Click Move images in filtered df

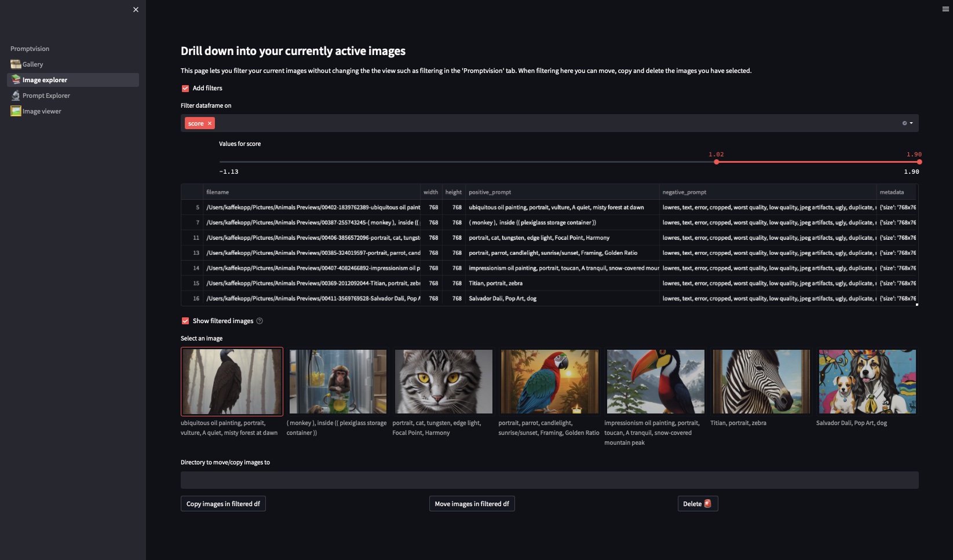click(x=472, y=503)
